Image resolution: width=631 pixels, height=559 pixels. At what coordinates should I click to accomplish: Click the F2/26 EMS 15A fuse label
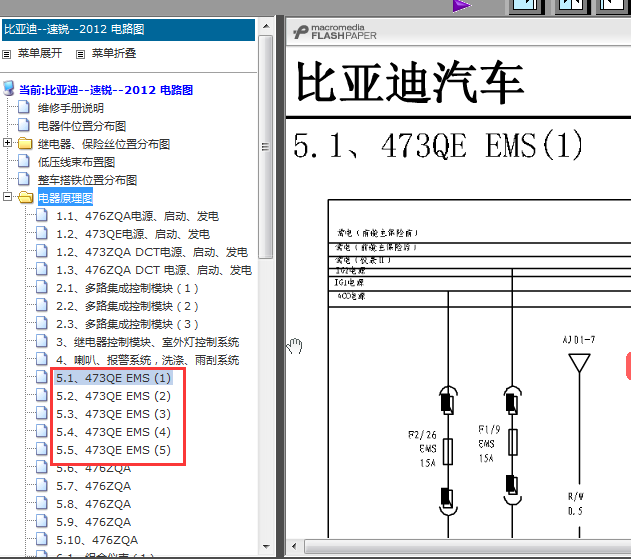[422, 449]
